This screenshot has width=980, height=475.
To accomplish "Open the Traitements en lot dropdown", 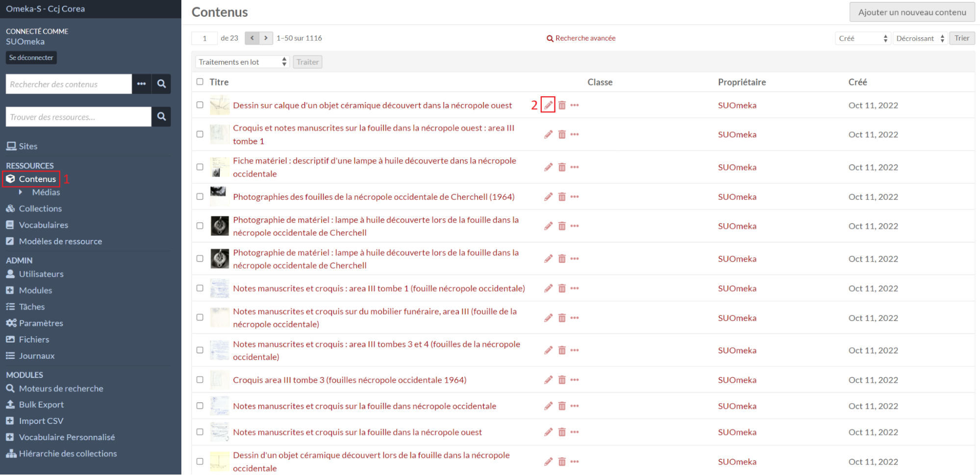I will pos(242,62).
